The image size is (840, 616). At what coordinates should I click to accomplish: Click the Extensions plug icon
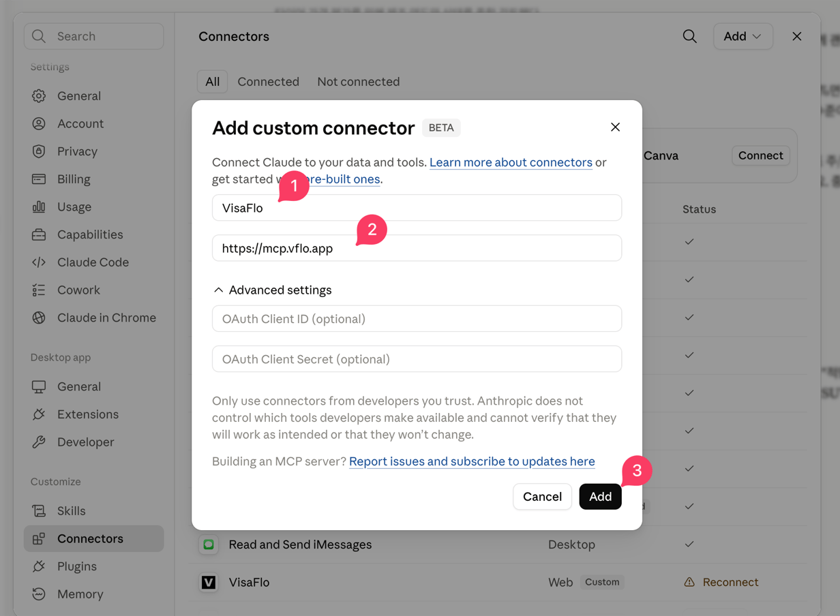39,414
